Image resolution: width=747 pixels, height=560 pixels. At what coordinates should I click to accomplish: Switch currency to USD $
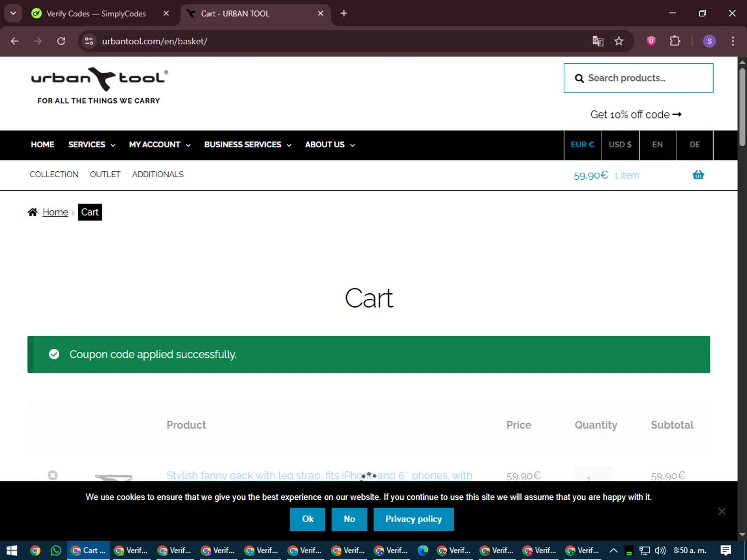pyautogui.click(x=620, y=145)
